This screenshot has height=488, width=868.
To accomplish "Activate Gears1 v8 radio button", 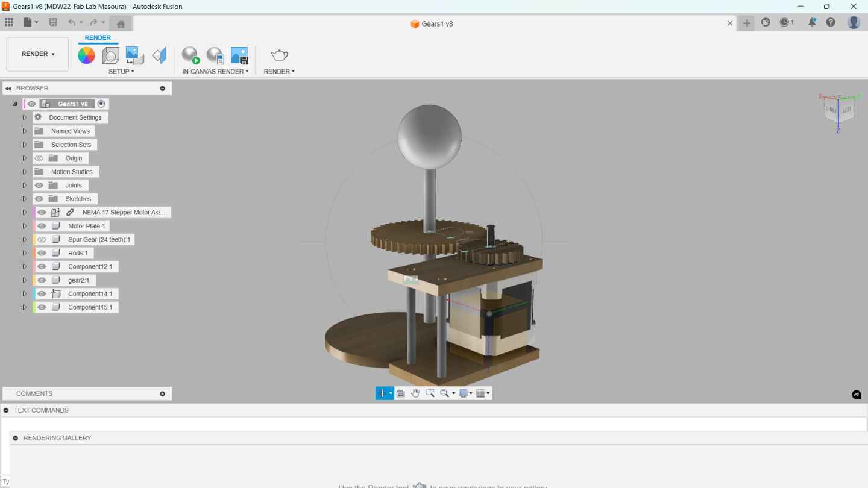I will tap(101, 104).
